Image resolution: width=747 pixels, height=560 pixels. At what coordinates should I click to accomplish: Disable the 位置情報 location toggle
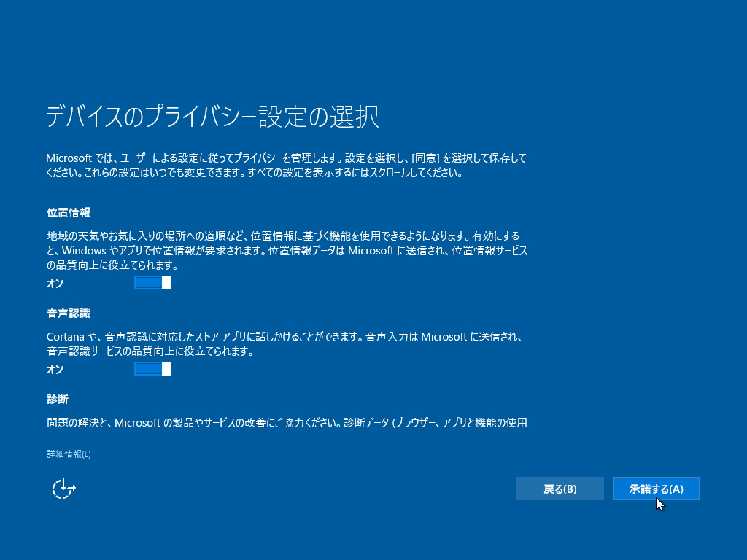pos(152,283)
